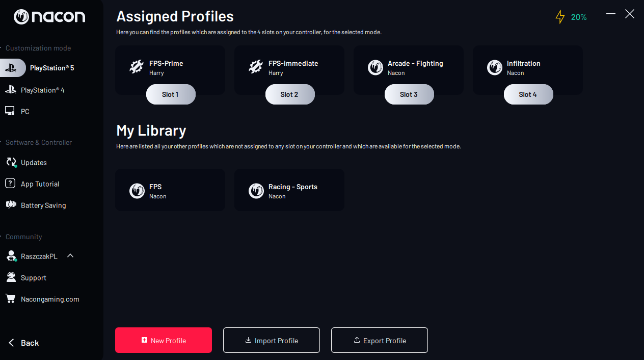Screen dimensions: 644x360
Task: Switch to PC customization mode
Action: click(x=24, y=111)
